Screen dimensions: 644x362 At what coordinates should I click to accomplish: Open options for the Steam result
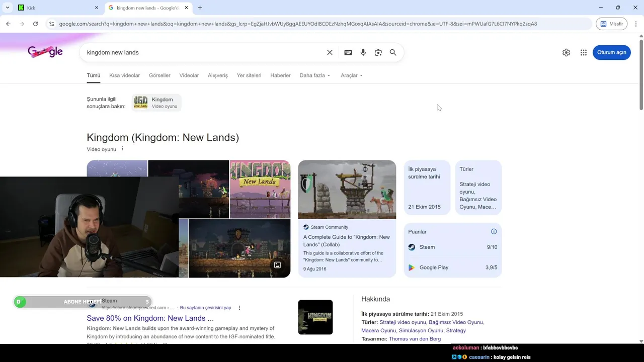(239, 308)
